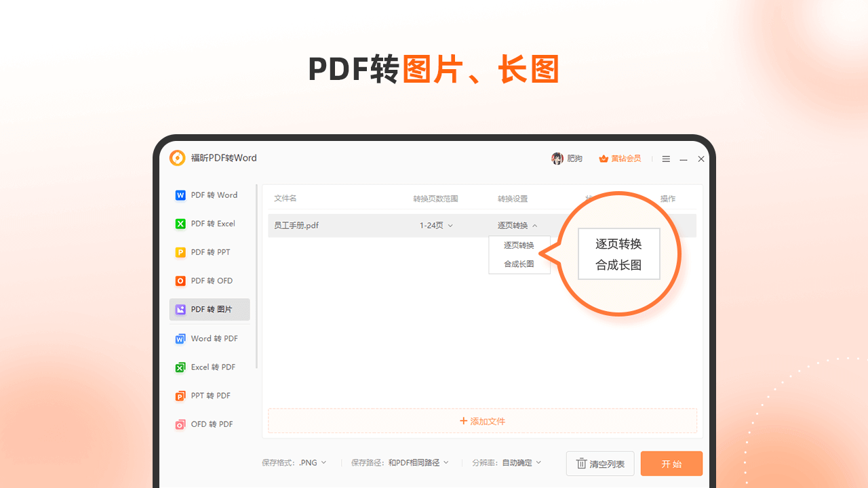This screenshot has width=868, height=488.
Task: Click the user avatar icon for 肥狗
Action: coord(557,159)
